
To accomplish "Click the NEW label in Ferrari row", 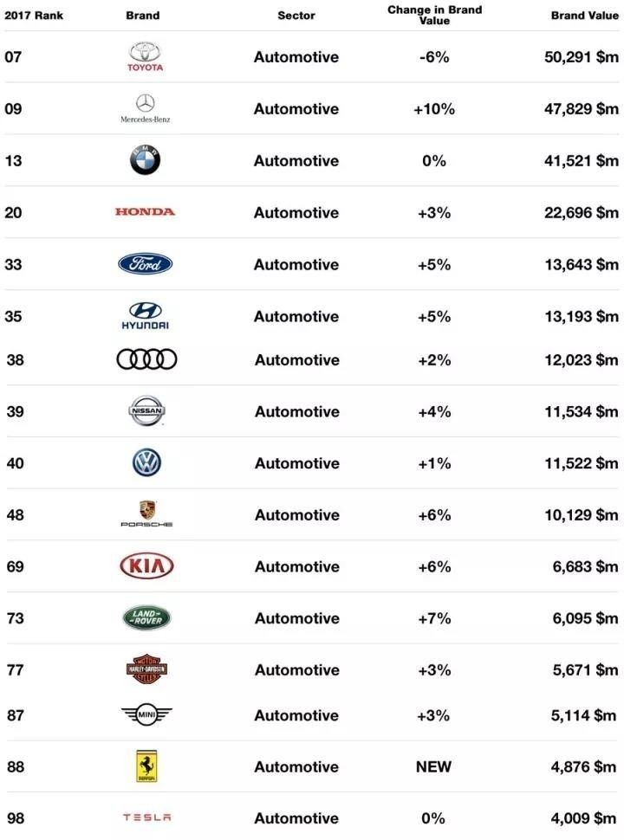I will (x=434, y=766).
